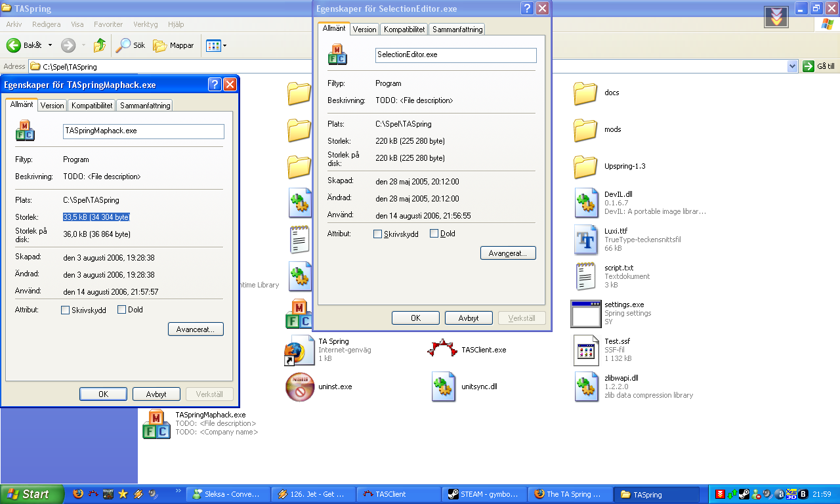Switch to Sleksa conversation taskbar window

[228, 495]
